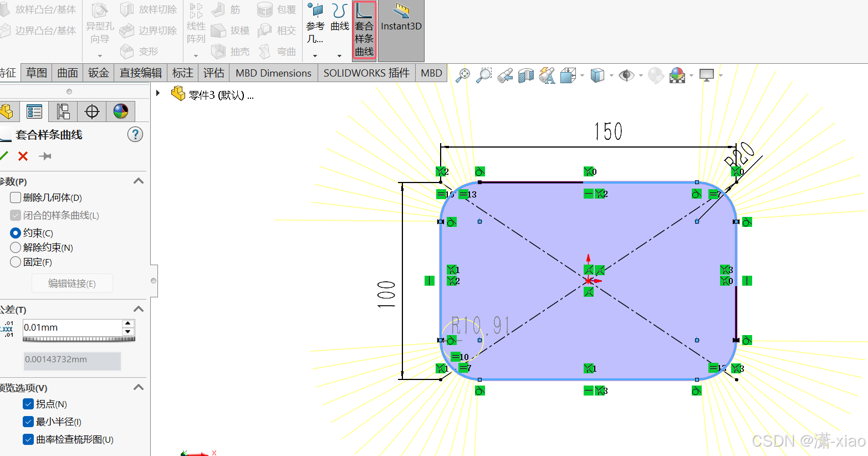Open the ConfigurationManager panel tab
Screen dimensions: 868x456
[63, 112]
